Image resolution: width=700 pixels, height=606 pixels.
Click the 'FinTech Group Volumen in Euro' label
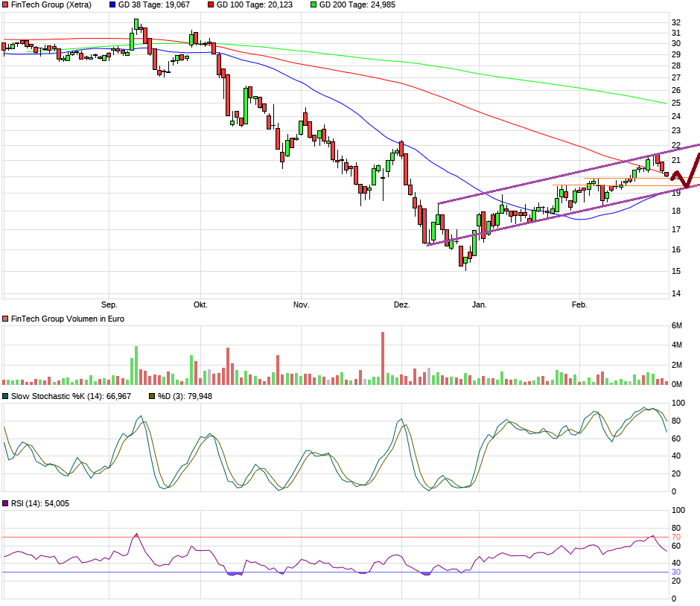[x=68, y=319]
